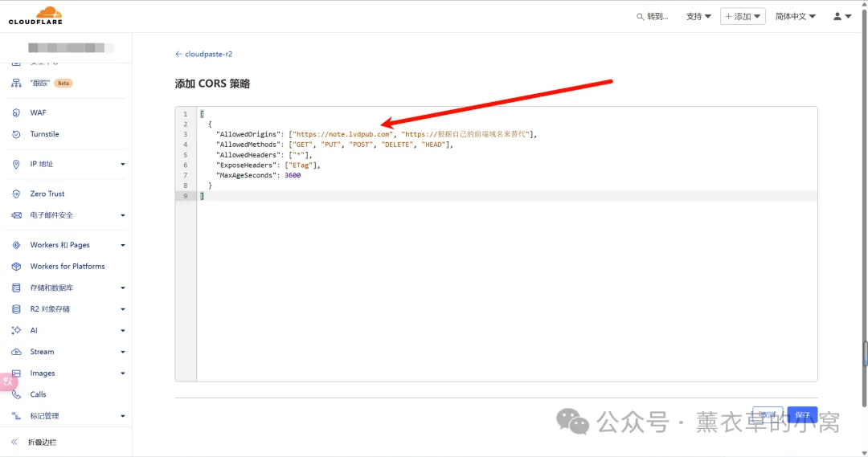Expand the 电子邮件安全 menu arrow
868x457 pixels.
click(123, 215)
